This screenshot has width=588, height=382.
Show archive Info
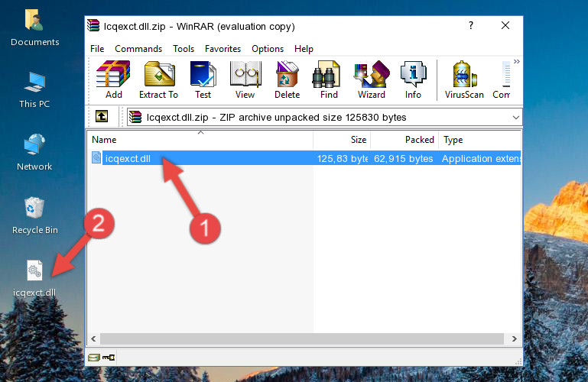coord(413,79)
